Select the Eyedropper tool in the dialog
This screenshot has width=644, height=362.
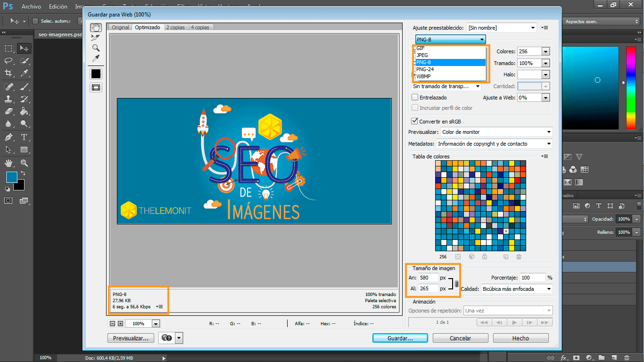tap(96, 58)
